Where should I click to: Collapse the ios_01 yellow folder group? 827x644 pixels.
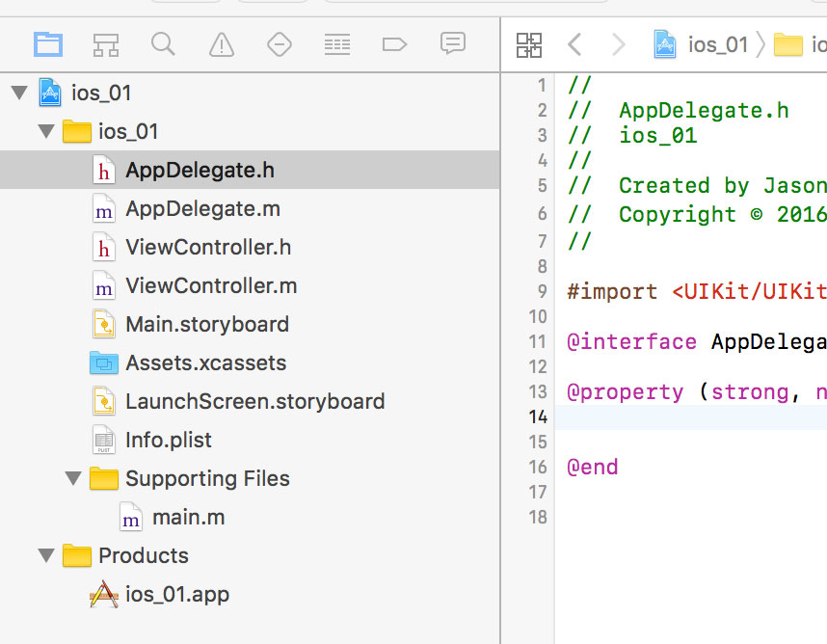pyautogui.click(x=46, y=131)
